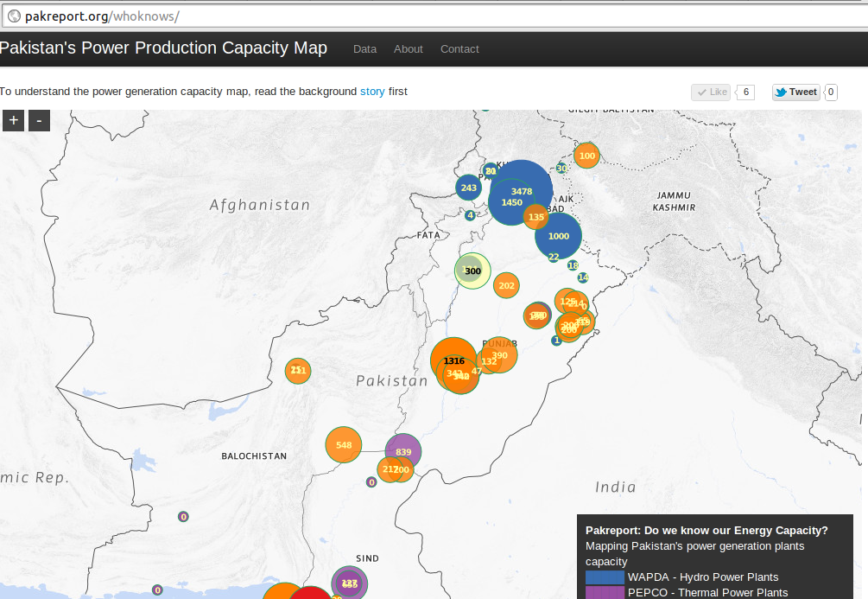The height and width of the screenshot is (599, 868).
Task: Click the globe site icon in address bar
Action: pyautogui.click(x=15, y=16)
